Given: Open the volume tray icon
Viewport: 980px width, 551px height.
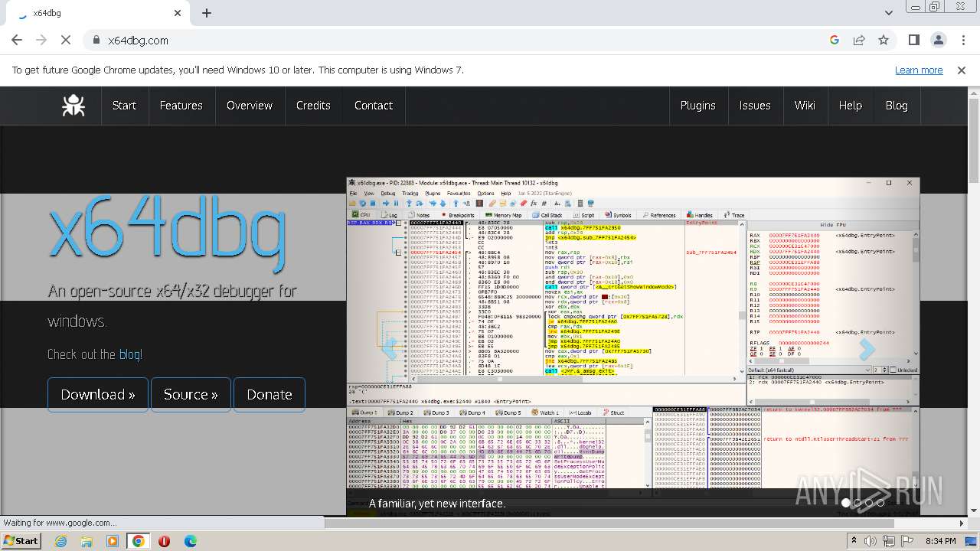Looking at the screenshot, I should 872,541.
